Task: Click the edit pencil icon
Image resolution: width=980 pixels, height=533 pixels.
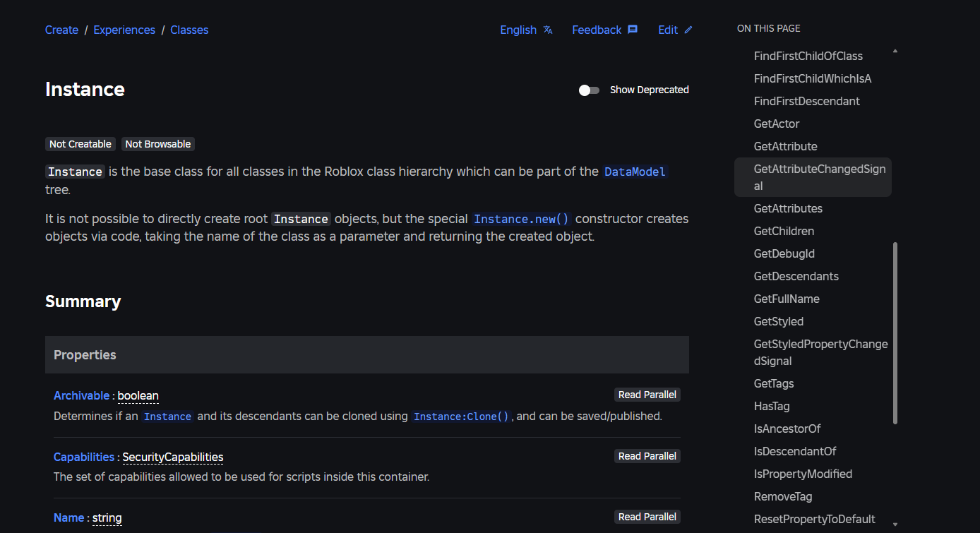Action: 689,29
